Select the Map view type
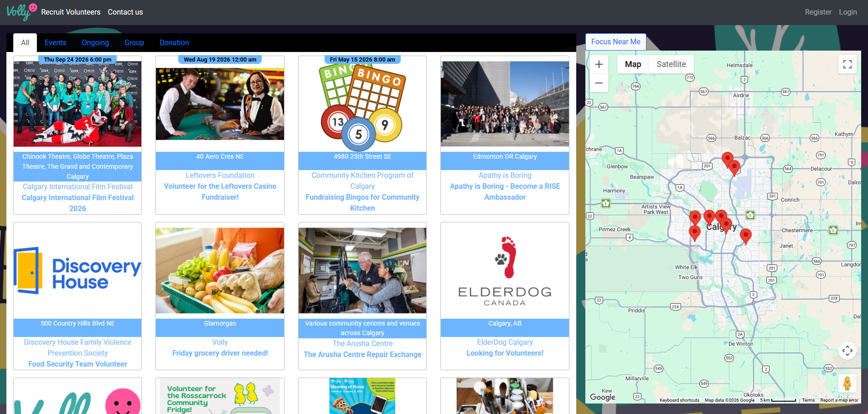The width and height of the screenshot is (868, 414). [x=633, y=64]
